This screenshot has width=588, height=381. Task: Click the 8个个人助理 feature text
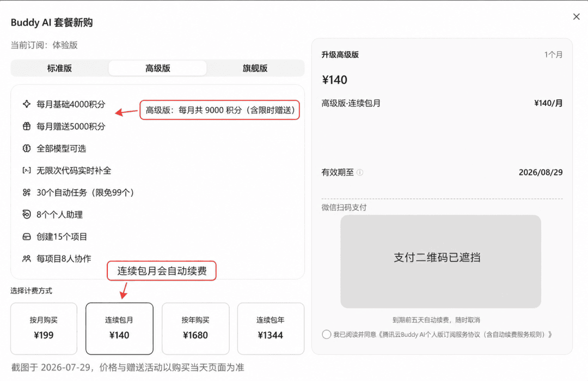[x=60, y=215]
